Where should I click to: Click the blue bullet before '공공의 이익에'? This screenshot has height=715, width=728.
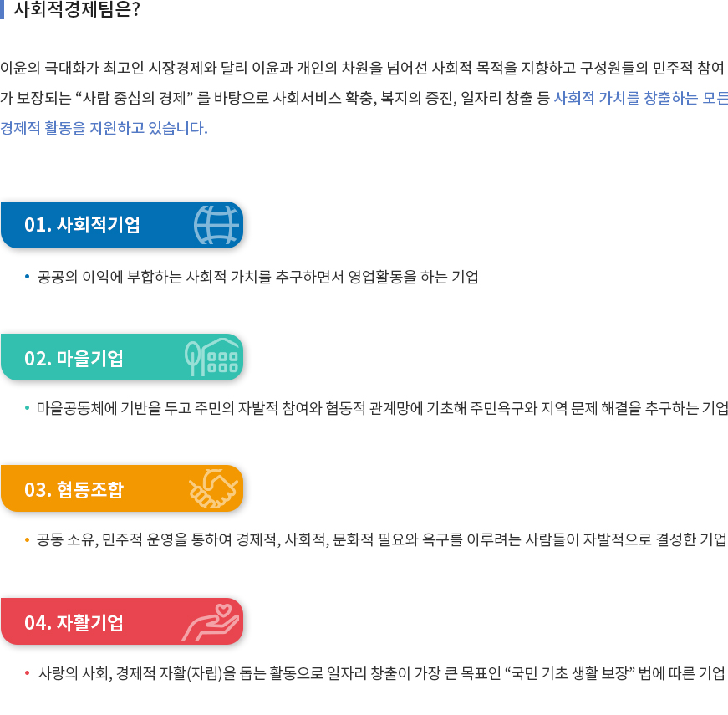click(x=27, y=277)
